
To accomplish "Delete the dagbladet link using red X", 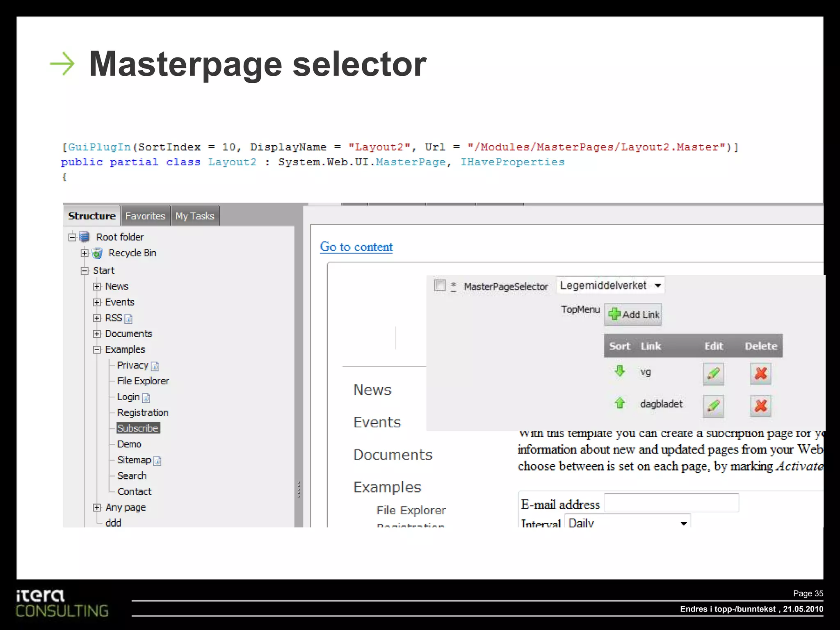I will (x=760, y=406).
